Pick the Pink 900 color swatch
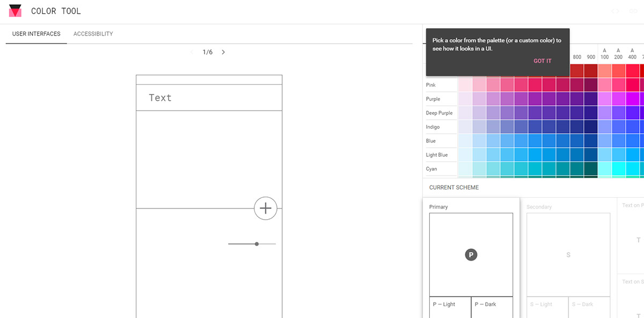Screen dimensions: 644x318 pos(590,85)
